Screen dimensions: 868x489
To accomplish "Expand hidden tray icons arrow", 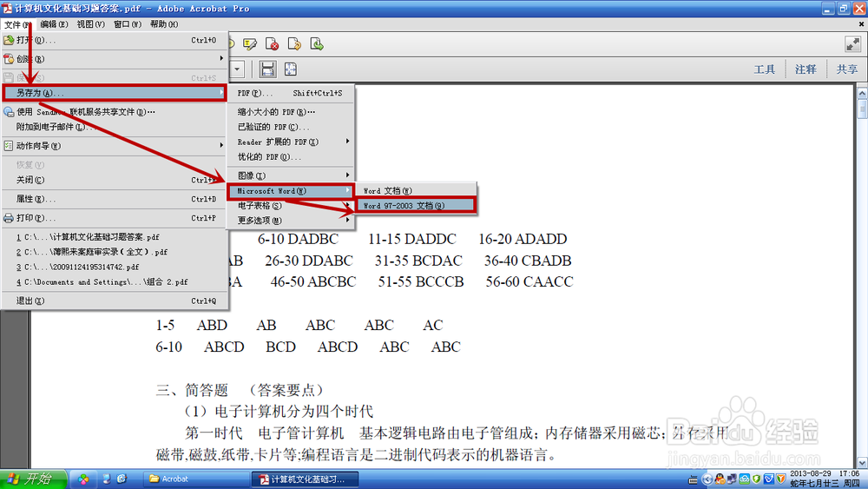I will click(707, 479).
